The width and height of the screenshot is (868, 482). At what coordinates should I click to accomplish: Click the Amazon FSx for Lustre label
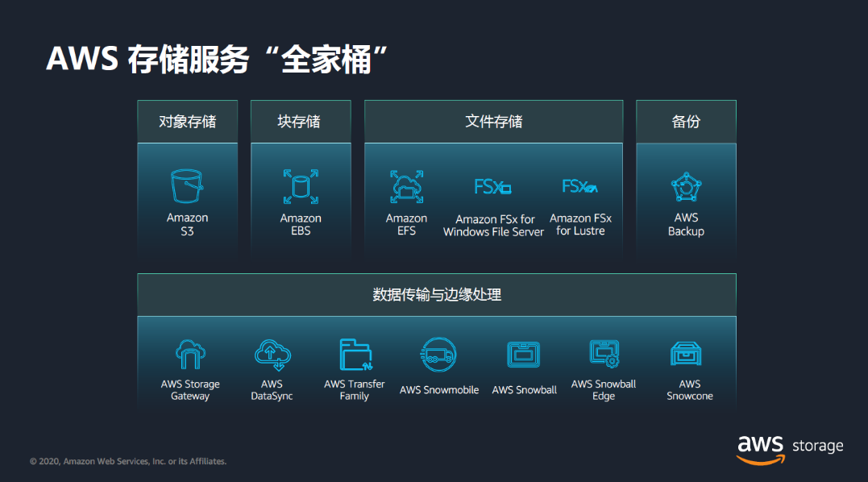[x=580, y=224]
